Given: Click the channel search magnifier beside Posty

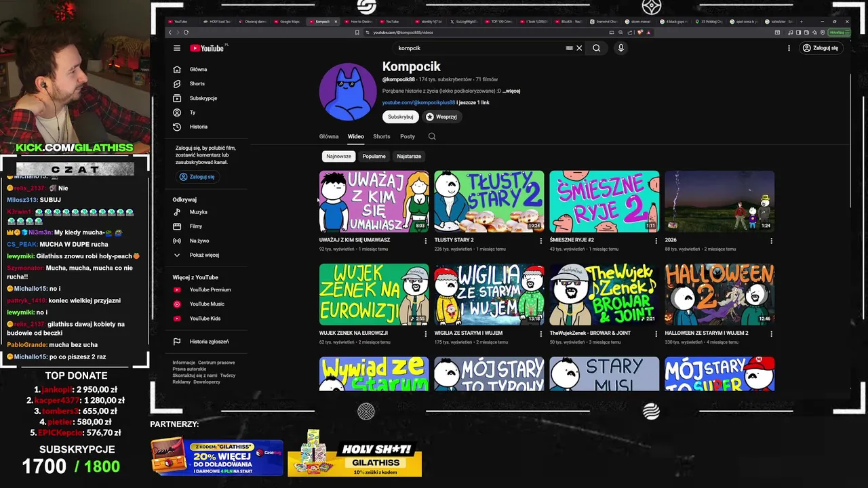Looking at the screenshot, I should click(432, 136).
